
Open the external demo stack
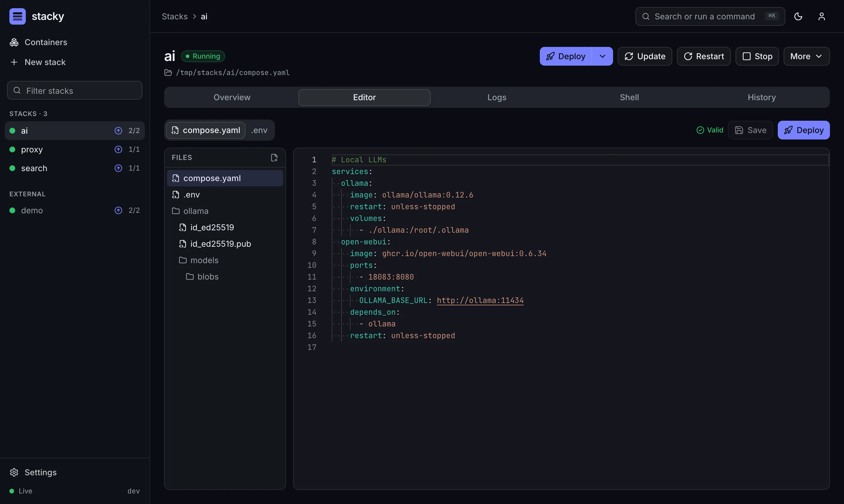coord(75,210)
